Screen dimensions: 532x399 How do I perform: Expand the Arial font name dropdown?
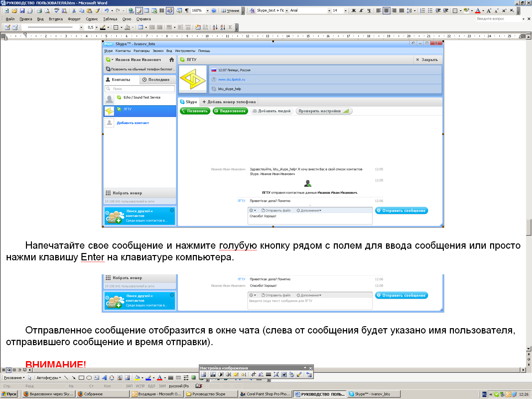tap(329, 11)
